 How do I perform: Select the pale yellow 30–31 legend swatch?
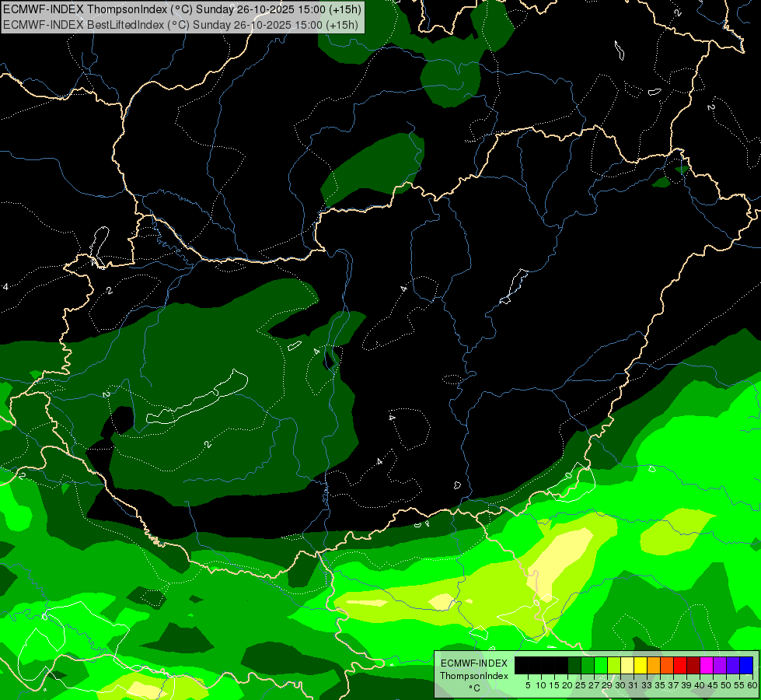[627, 665]
